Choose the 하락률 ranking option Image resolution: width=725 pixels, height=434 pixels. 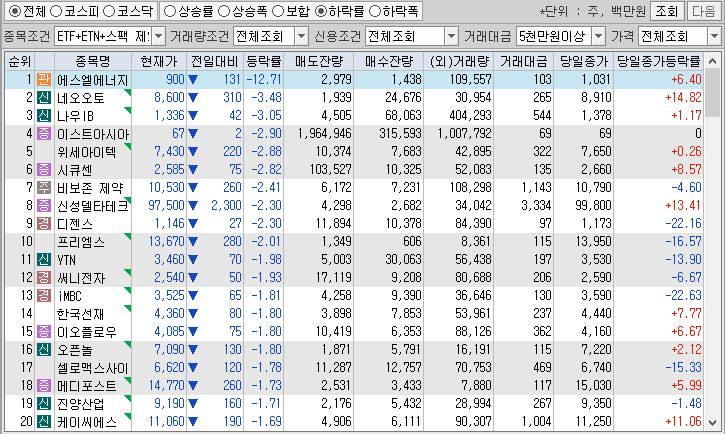[x=321, y=11]
